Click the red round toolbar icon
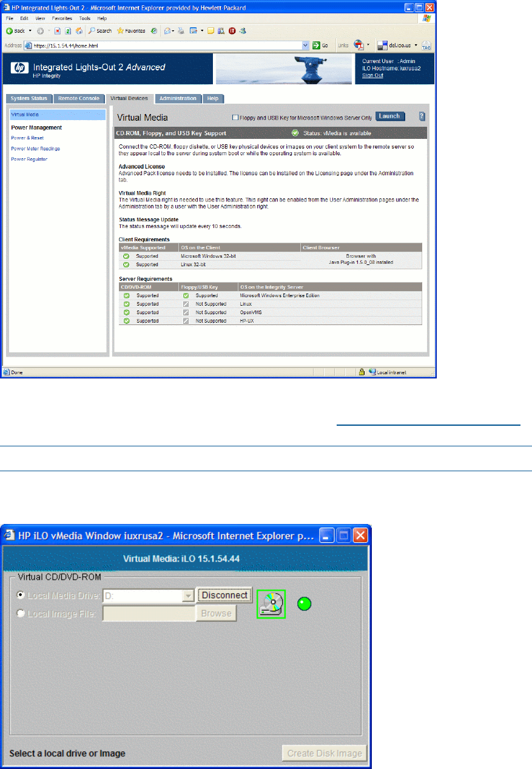 coord(232,30)
